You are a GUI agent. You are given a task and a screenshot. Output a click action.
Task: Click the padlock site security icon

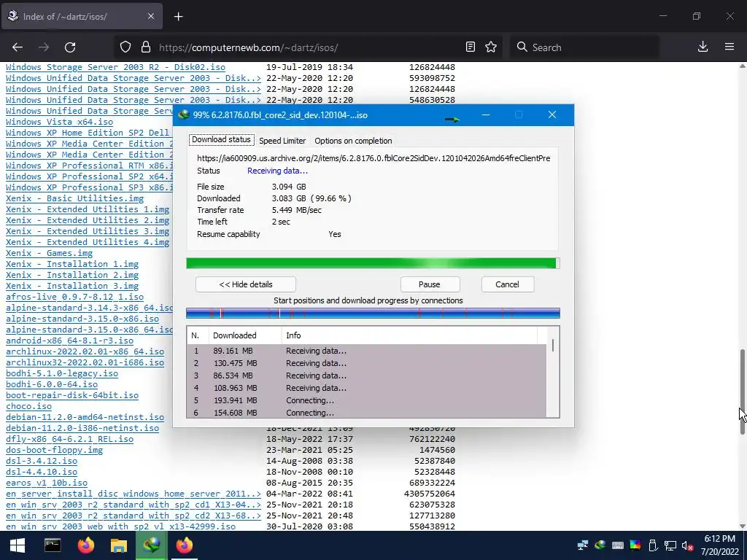[146, 47]
